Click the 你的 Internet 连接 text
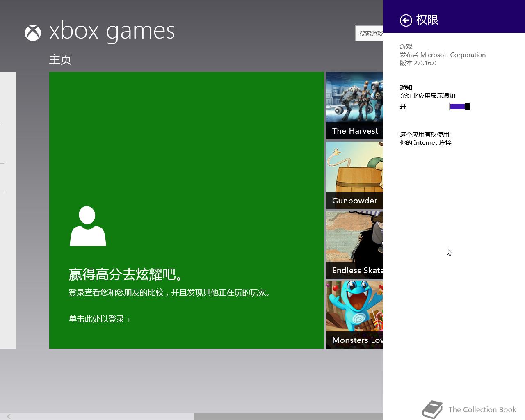Screen dimensions: 525x420 pos(425,143)
